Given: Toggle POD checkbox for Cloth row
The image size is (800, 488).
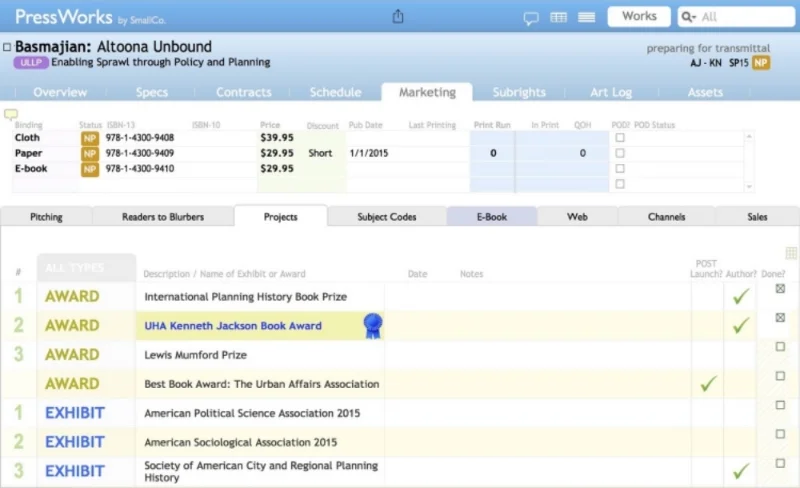Looking at the screenshot, I should 620,138.
